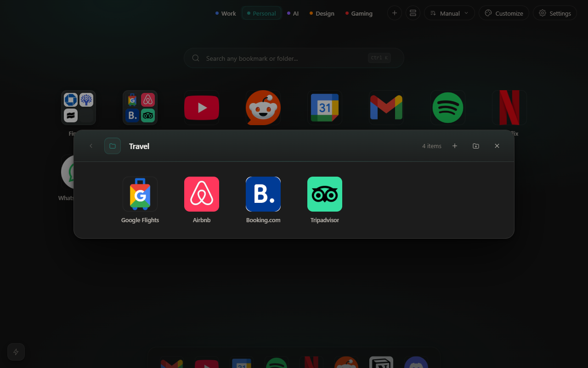Screen dimensions: 588x368
Task: Expand the Manual sort dropdown
Action: [449, 13]
